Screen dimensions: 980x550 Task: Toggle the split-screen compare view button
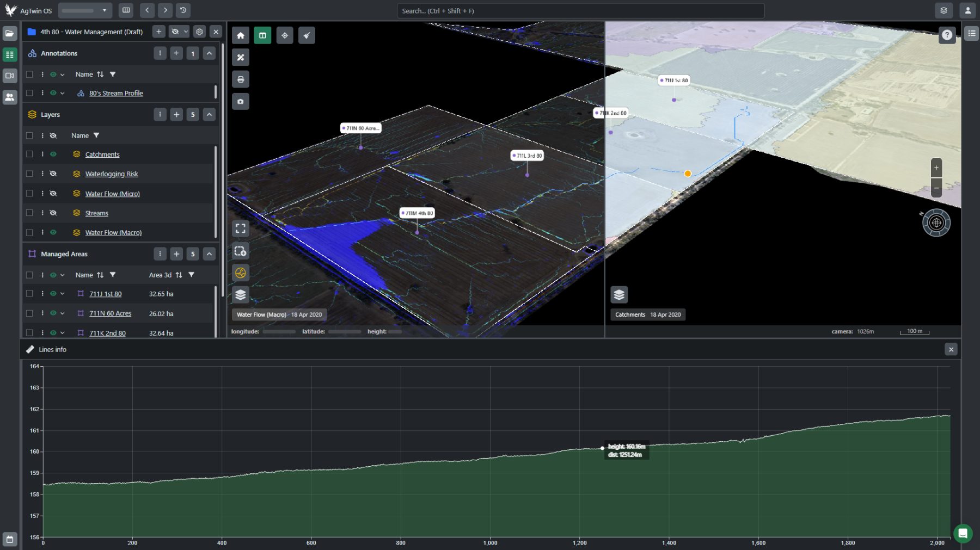tap(262, 35)
